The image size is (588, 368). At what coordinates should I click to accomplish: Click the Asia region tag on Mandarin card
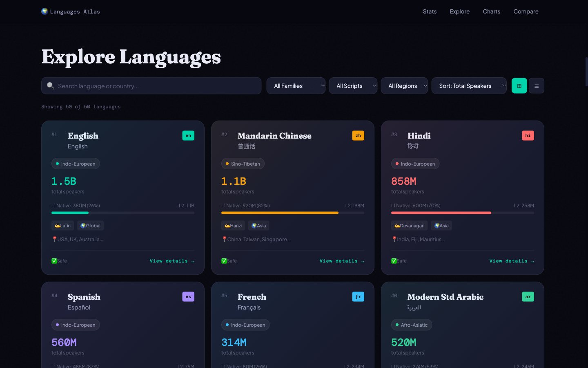[x=259, y=226]
